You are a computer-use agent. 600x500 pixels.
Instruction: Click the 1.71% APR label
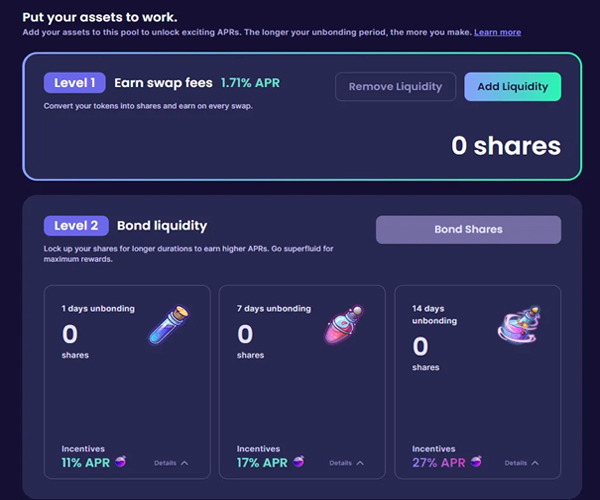click(x=250, y=83)
